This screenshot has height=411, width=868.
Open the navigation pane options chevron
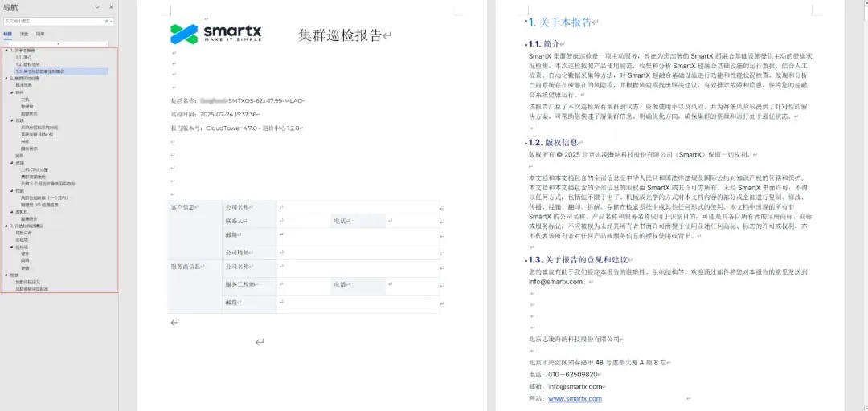97,7
